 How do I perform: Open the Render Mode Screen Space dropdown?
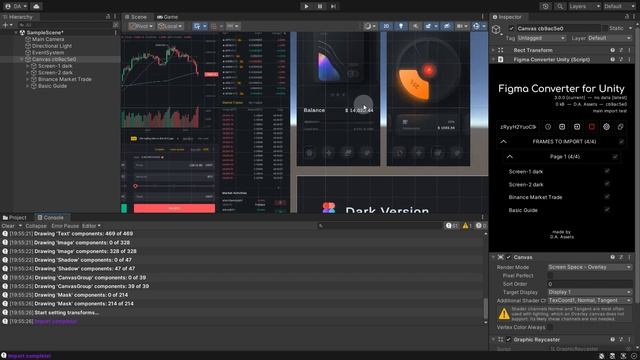[590, 267]
